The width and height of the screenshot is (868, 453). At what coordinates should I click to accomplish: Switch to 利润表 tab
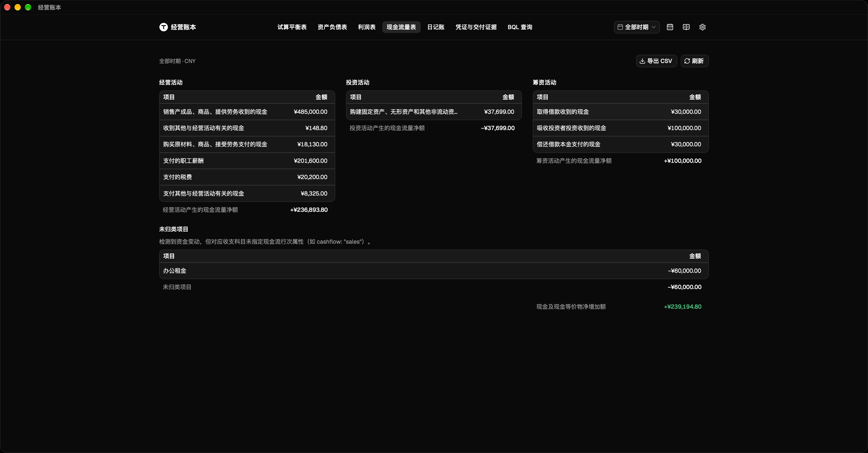367,27
